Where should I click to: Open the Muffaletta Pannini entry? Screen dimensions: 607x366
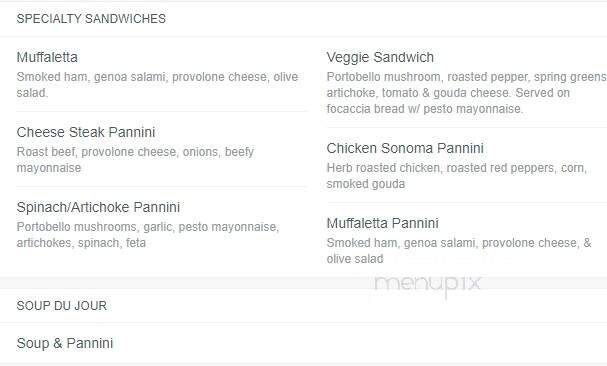(382, 223)
